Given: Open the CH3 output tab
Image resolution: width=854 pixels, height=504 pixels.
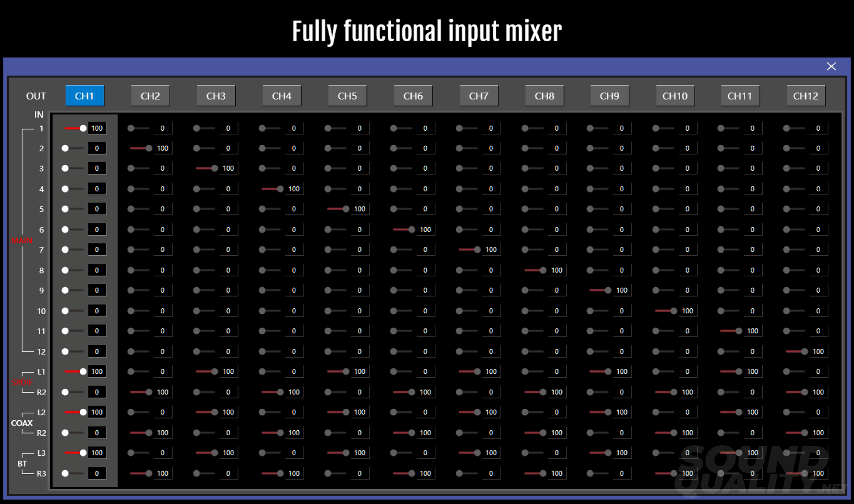Looking at the screenshot, I should (x=216, y=96).
